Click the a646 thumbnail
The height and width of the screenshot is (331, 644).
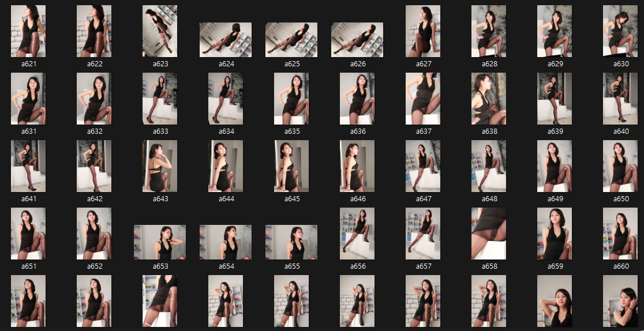tap(357, 166)
